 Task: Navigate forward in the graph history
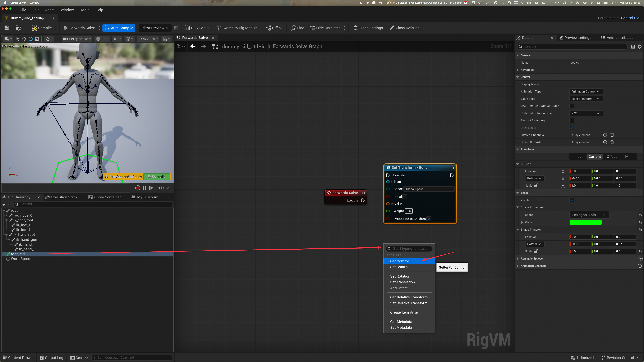203,46
